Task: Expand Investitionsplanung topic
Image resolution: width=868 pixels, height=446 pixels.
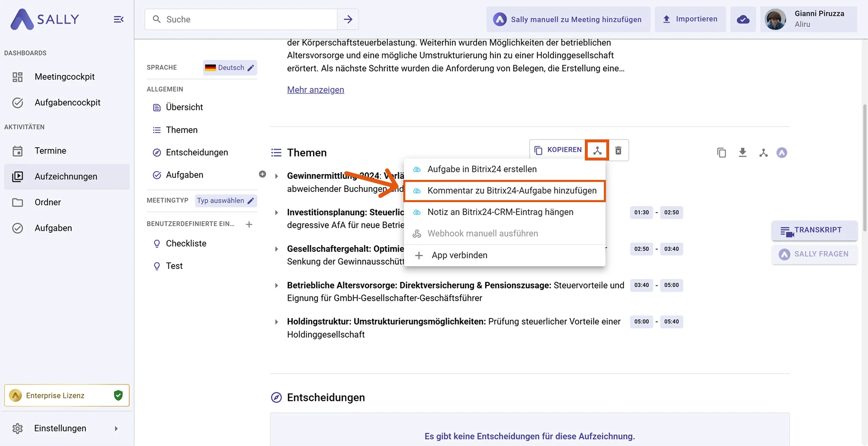Action: pyautogui.click(x=276, y=212)
